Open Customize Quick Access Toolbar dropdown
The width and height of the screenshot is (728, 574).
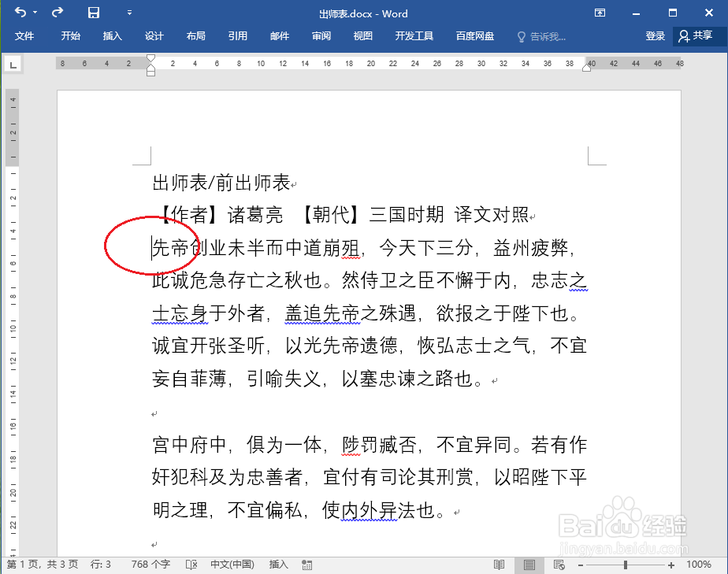coord(129,13)
